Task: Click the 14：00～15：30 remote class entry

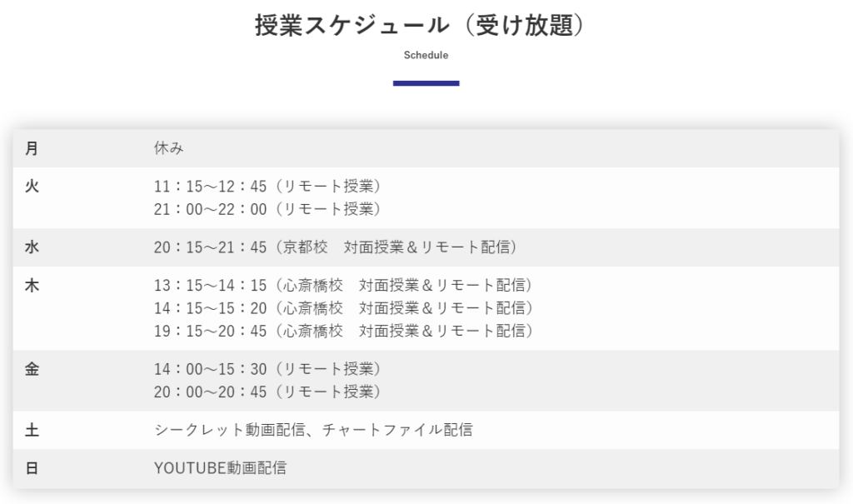Action: [x=267, y=369]
